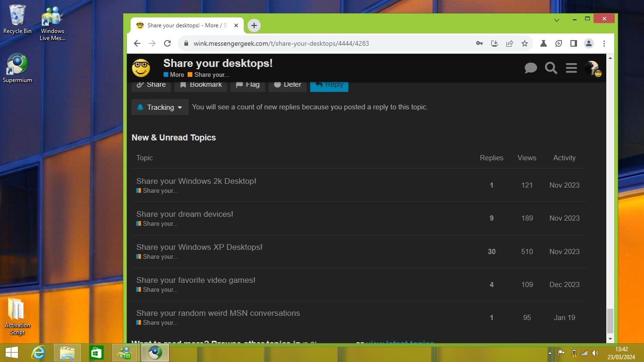Click the smiley face site logo
644x362 pixels.
coord(140,68)
